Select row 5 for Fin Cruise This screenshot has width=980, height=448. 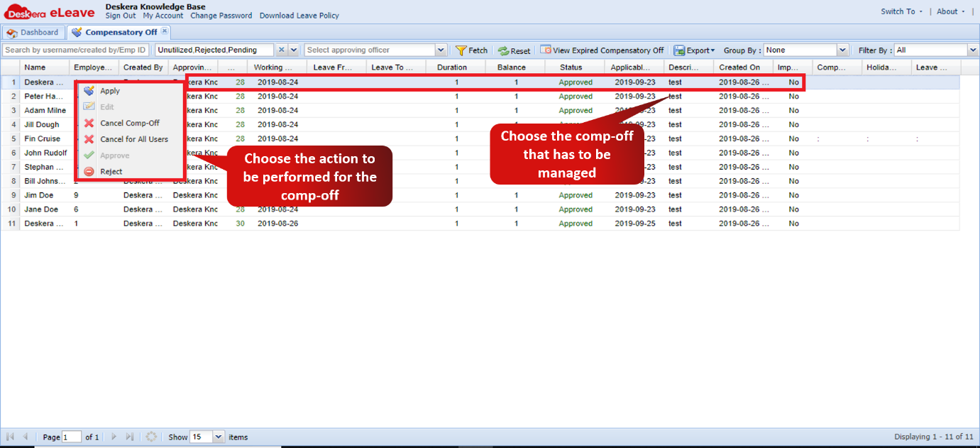pyautogui.click(x=45, y=138)
